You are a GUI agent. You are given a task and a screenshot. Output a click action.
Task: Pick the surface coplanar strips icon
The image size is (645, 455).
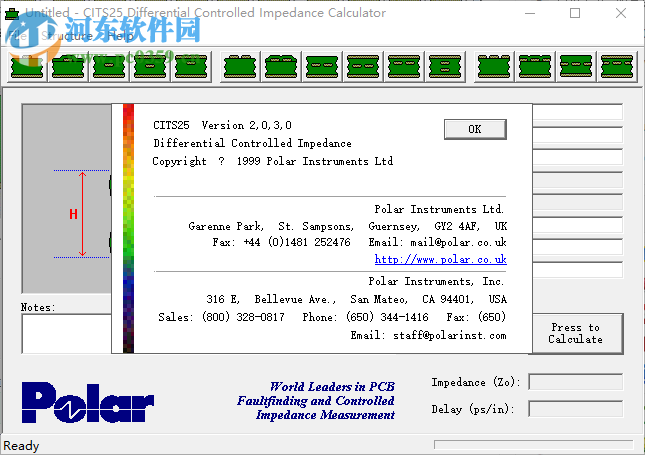pos(494,67)
